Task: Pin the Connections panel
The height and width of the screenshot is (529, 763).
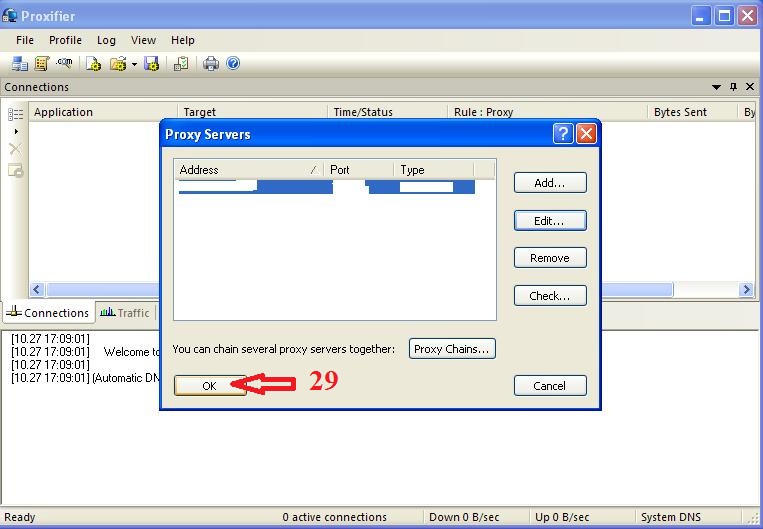Action: pyautogui.click(x=733, y=87)
